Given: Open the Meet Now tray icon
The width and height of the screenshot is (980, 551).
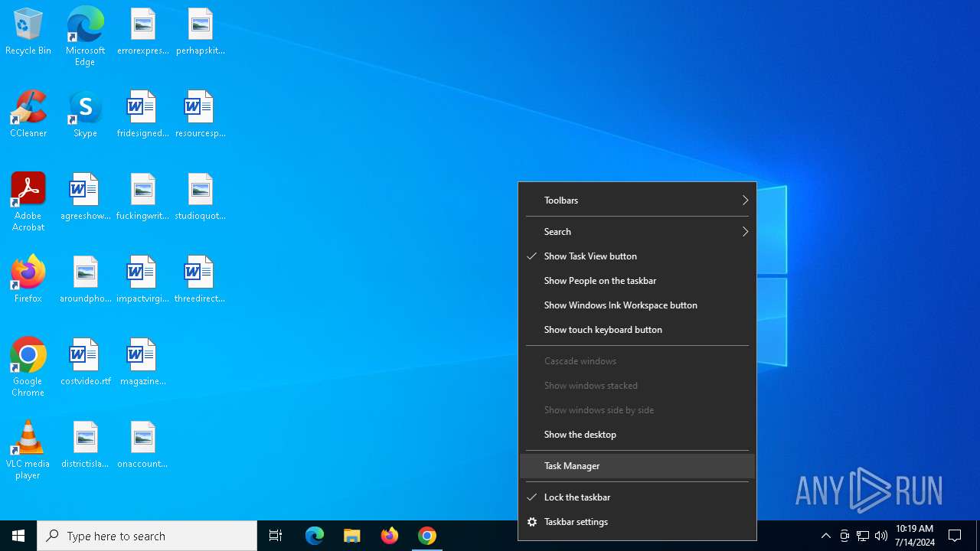Looking at the screenshot, I should 844,536.
